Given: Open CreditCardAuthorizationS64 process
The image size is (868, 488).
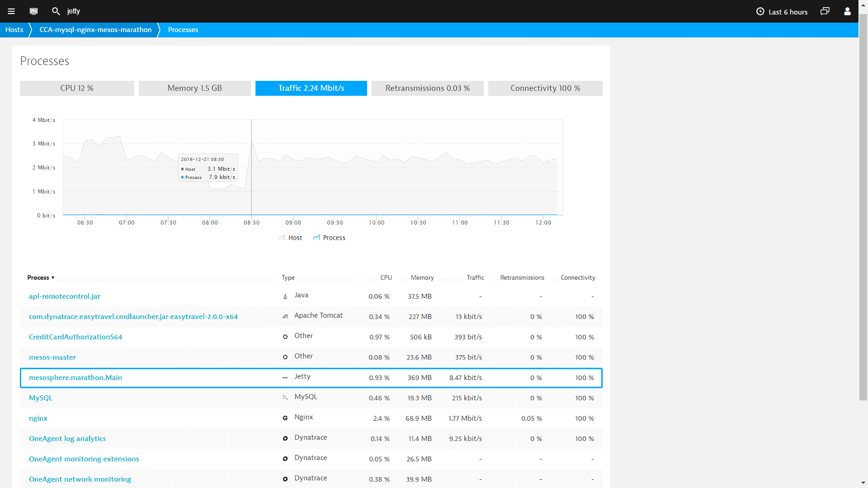Looking at the screenshot, I should tap(75, 337).
